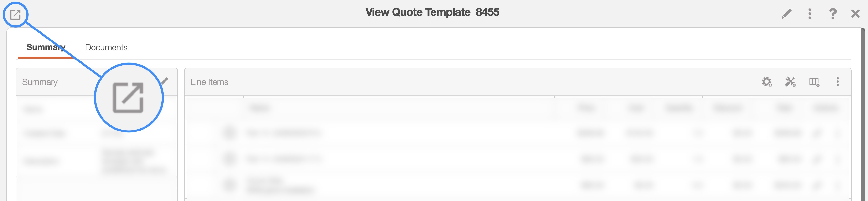Screen dimensions: 868x201
Task: Close the View Quote Template dialog
Action: [855, 14]
